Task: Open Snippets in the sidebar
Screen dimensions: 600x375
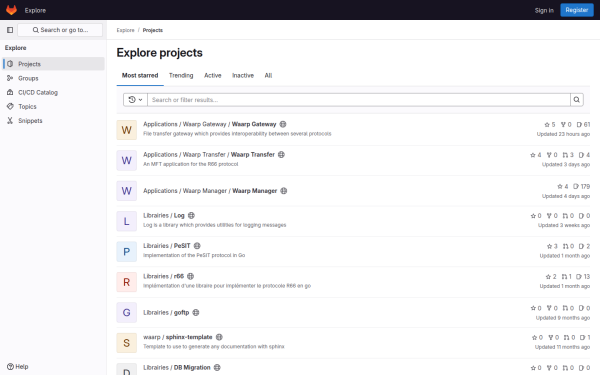Action: (x=54, y=121)
